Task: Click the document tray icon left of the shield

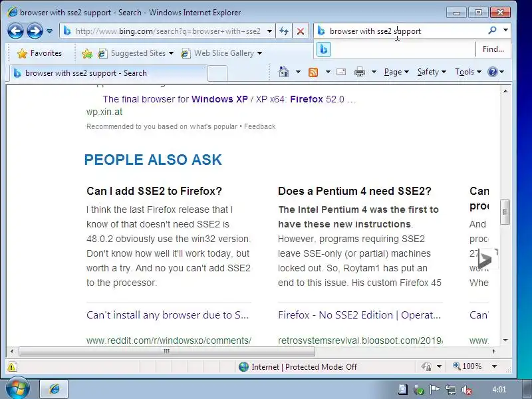Action: coord(403,390)
